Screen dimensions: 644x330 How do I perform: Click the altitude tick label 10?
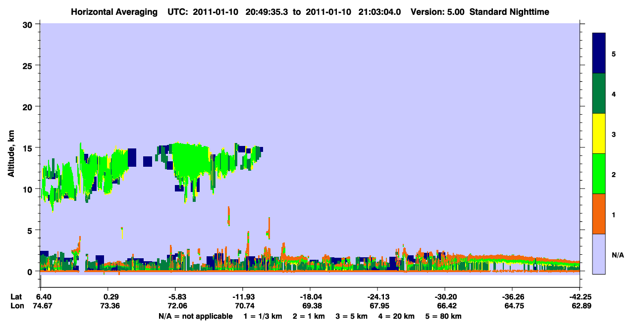[x=28, y=189]
